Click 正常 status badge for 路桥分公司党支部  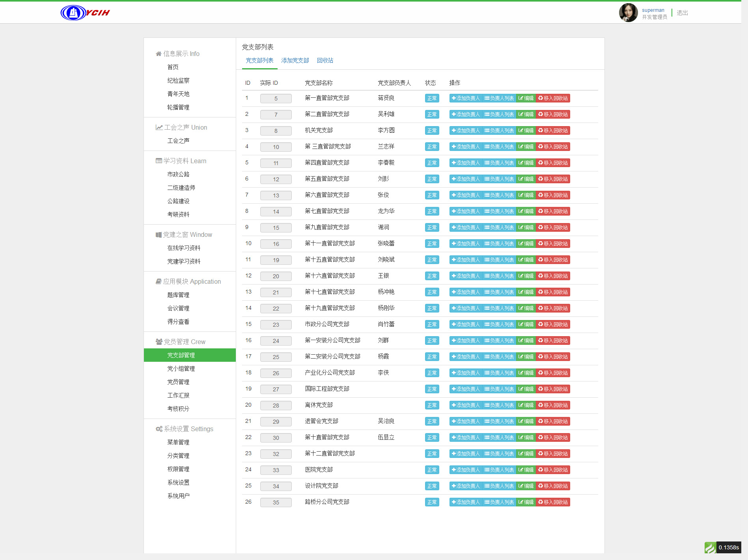(432, 502)
